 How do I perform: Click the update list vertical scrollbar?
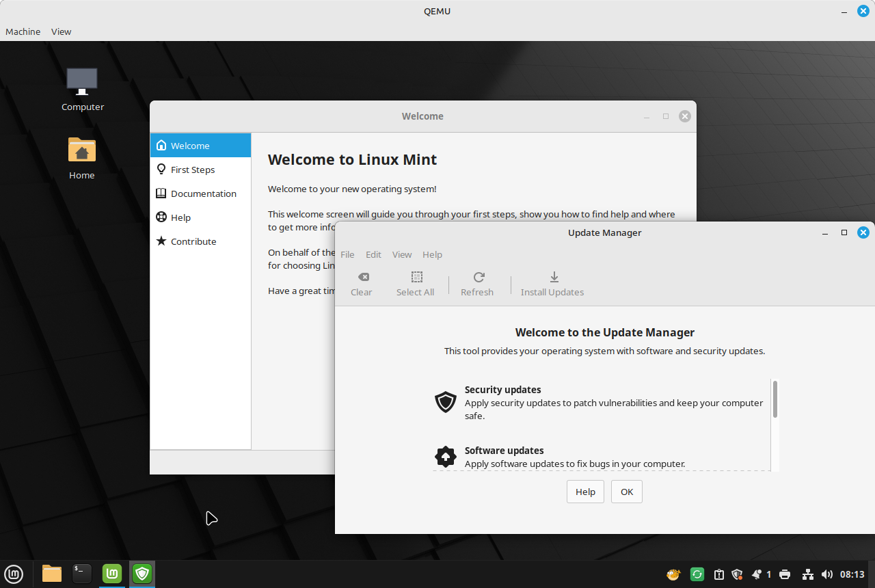(x=775, y=425)
